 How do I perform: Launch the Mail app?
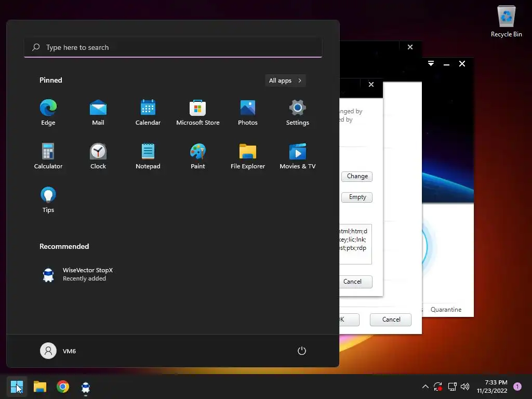98,112
